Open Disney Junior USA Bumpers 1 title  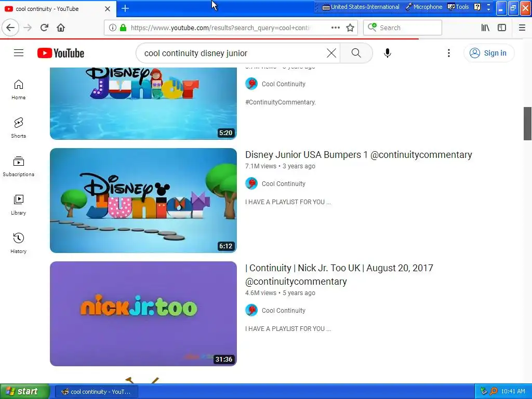358,155
